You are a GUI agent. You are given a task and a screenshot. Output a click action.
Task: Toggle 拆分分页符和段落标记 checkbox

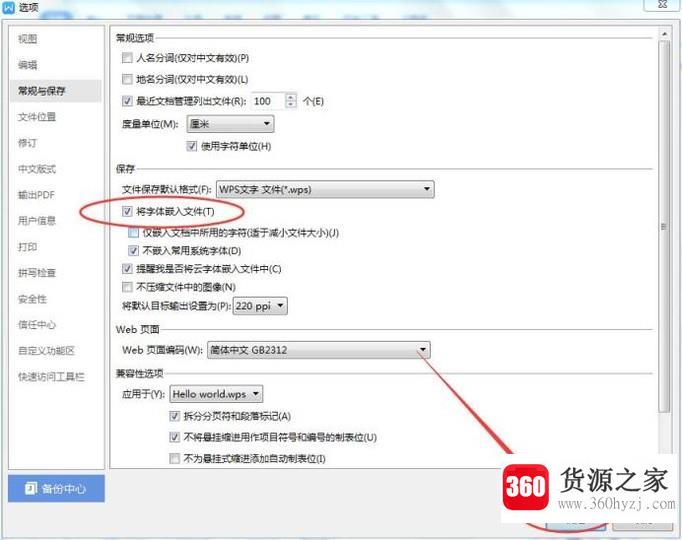click(x=174, y=416)
